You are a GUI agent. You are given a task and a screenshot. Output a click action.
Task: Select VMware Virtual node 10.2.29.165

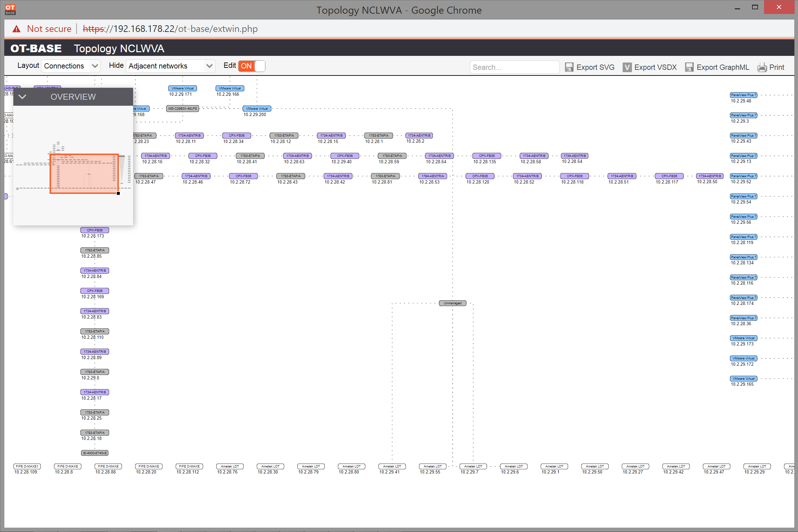(744, 379)
